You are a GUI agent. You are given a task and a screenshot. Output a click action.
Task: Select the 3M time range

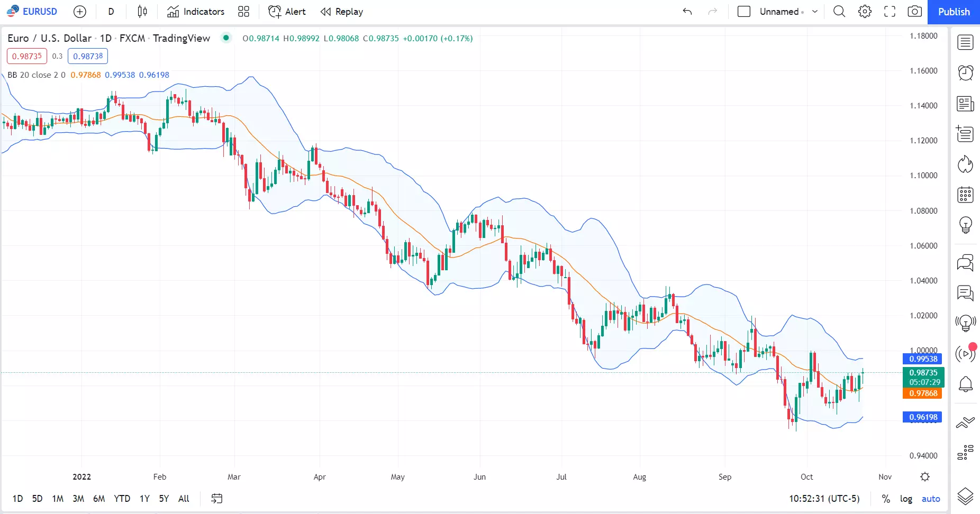78,499
